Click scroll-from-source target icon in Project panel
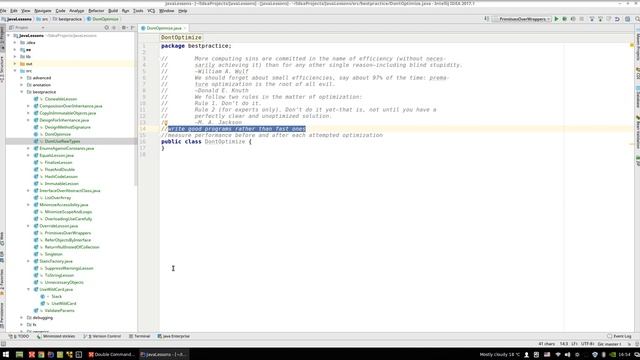640x360 pixels. click(x=107, y=28)
